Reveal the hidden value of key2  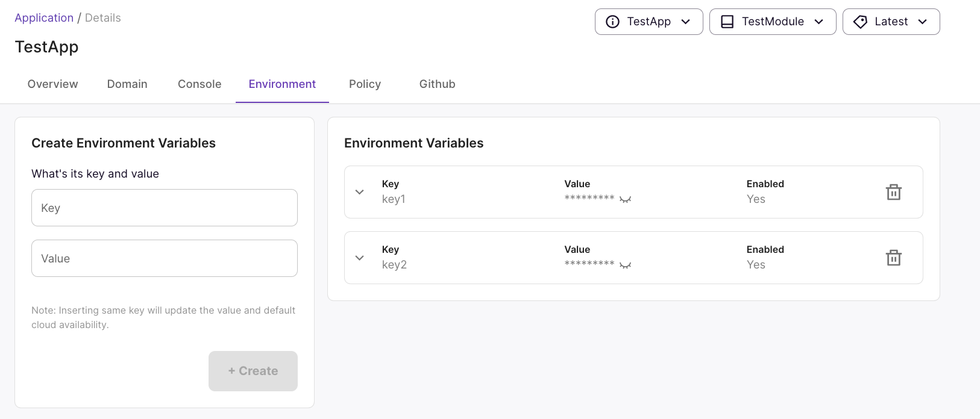(625, 265)
